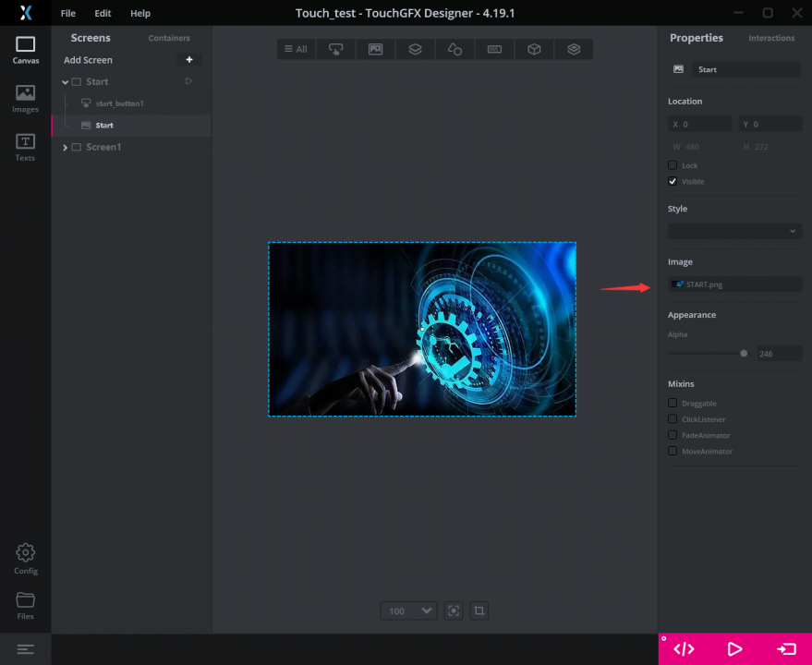Run the Simulator with play button
This screenshot has width=812, height=665.
point(734,649)
